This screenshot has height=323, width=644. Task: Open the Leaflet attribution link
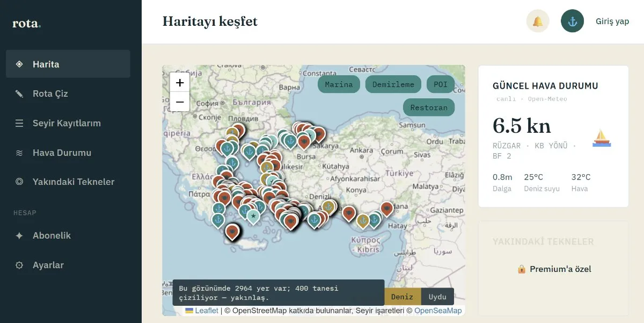click(x=207, y=311)
